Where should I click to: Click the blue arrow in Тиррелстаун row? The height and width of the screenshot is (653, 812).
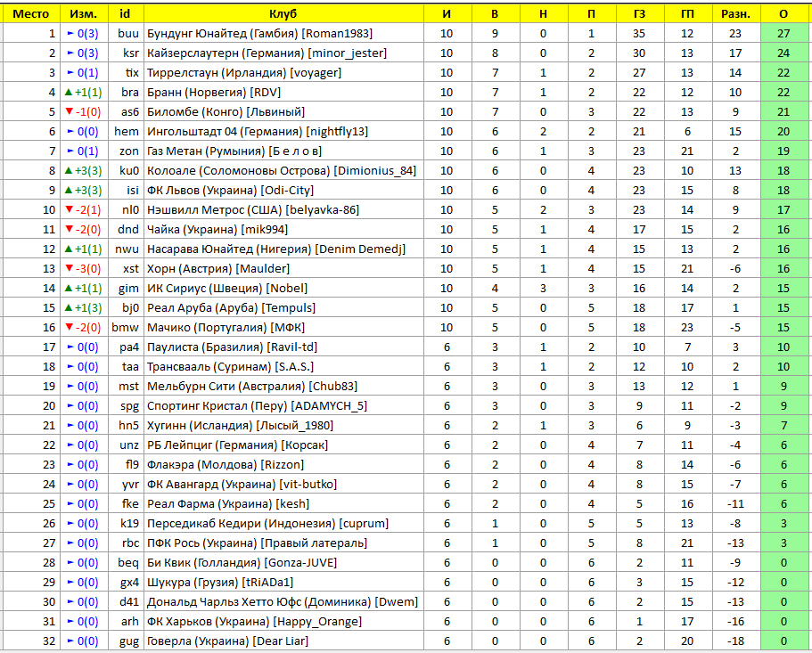[x=71, y=73]
